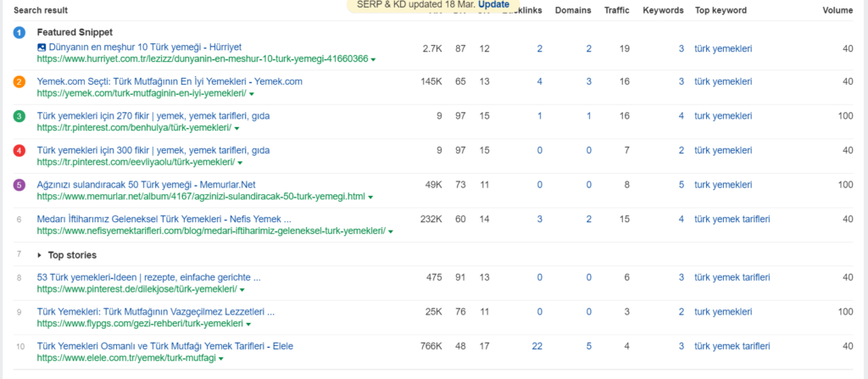Click Domains value 5 for Elele row

pos(589,346)
